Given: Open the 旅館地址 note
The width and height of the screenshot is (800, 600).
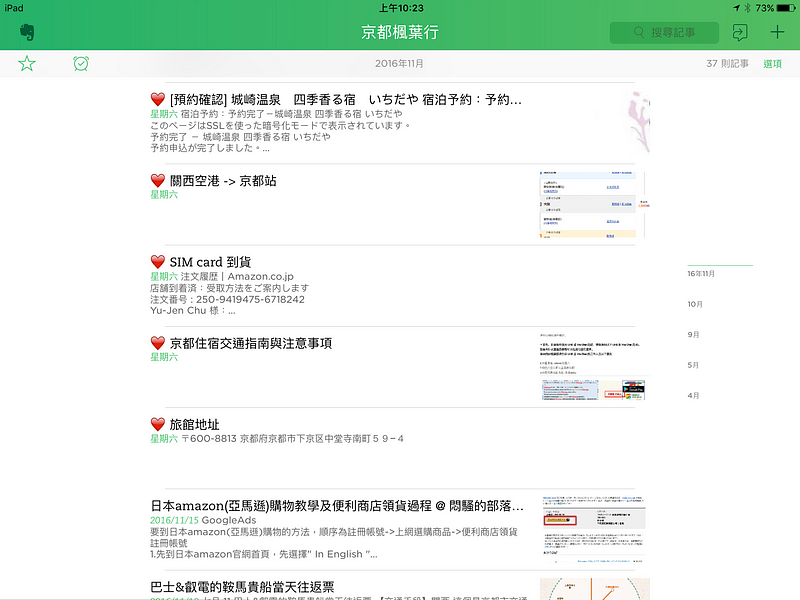Looking at the screenshot, I should 195,425.
